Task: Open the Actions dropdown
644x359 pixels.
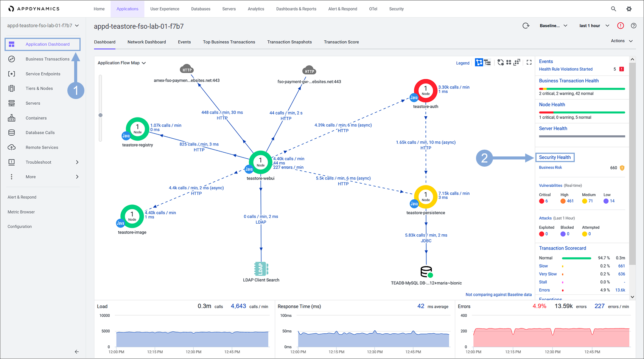Action: [622, 41]
